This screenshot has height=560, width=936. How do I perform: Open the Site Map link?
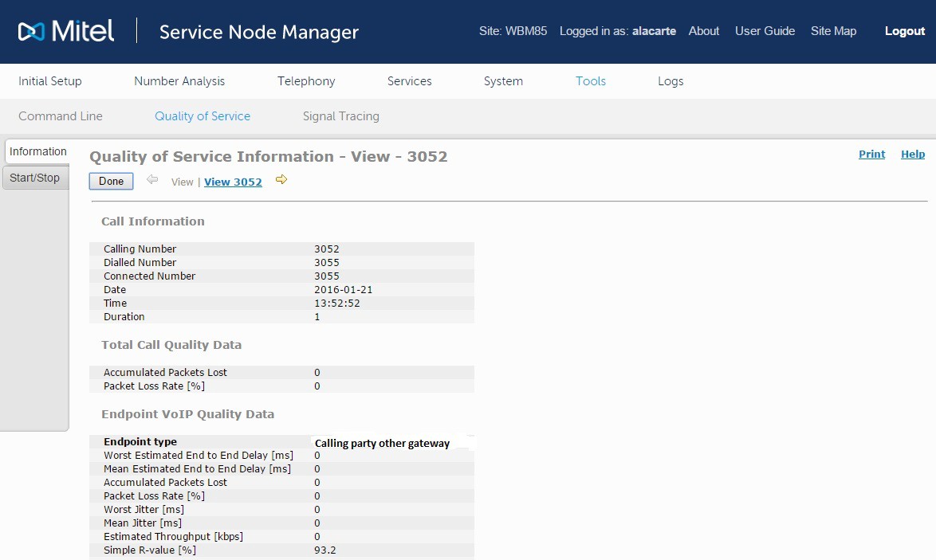(x=833, y=31)
